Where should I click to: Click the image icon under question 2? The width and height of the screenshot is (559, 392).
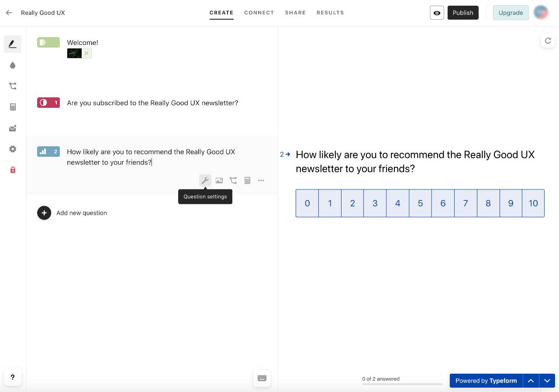click(x=219, y=180)
